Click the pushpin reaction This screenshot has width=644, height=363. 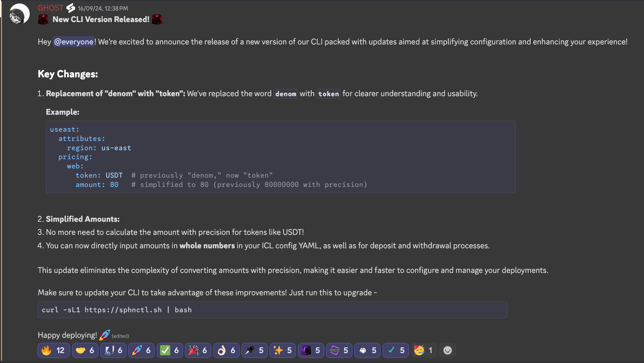(x=254, y=351)
